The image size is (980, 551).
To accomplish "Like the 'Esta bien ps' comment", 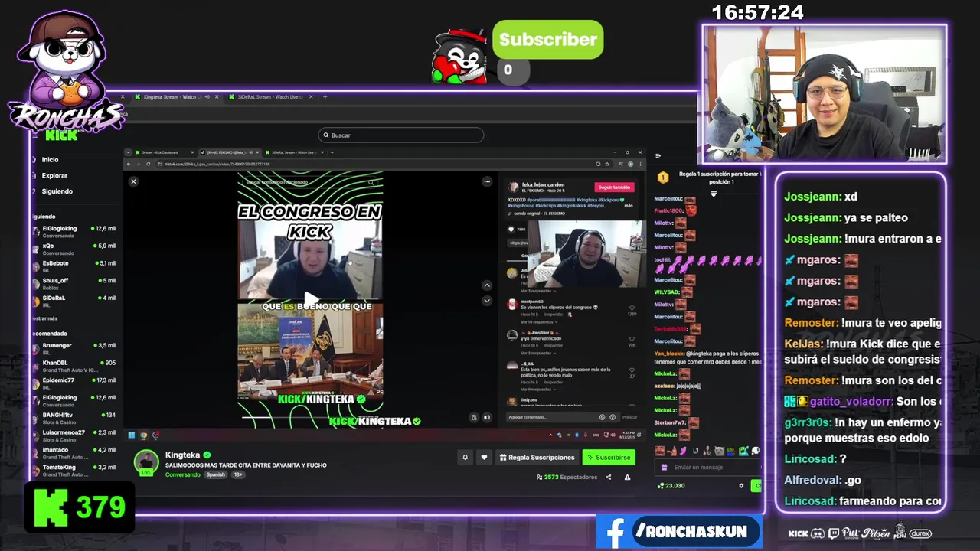I will (x=632, y=370).
